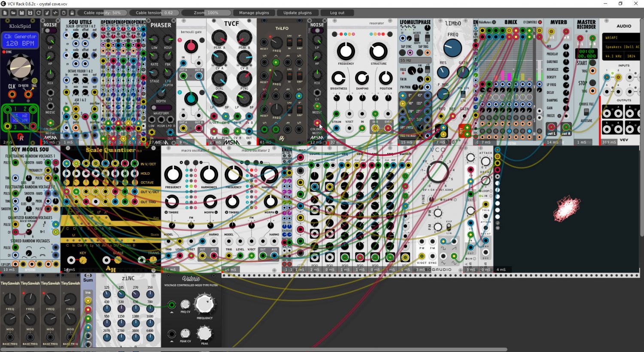Click the Cable opacity slider

tap(102, 13)
